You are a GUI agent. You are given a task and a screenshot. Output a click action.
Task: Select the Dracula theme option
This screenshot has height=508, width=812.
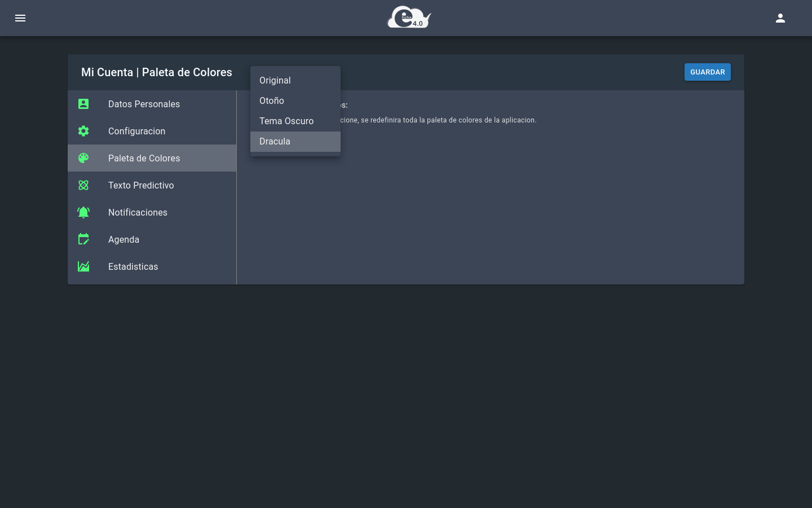(x=275, y=141)
